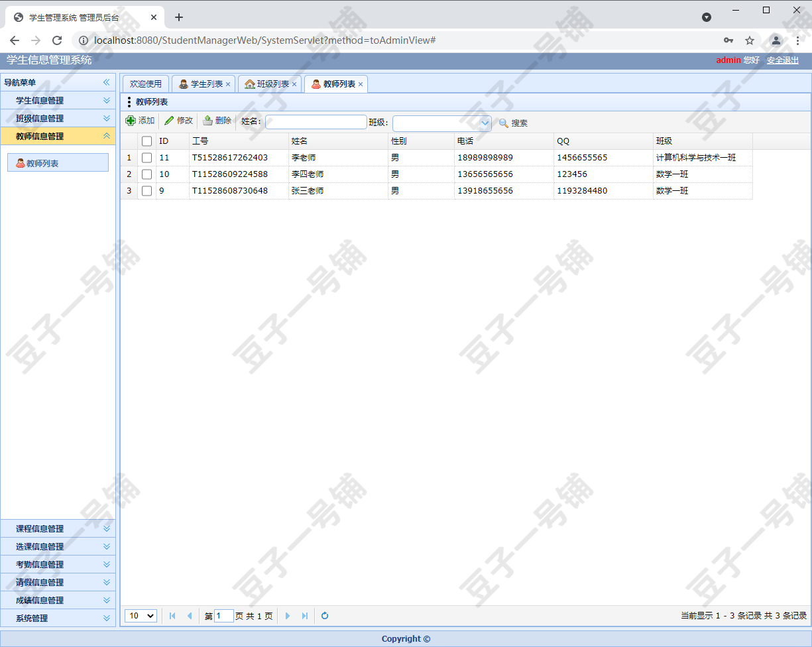Viewport: 812px width, 647px height.
Task: Check the checkbox for 李老师 row
Action: tap(146, 157)
